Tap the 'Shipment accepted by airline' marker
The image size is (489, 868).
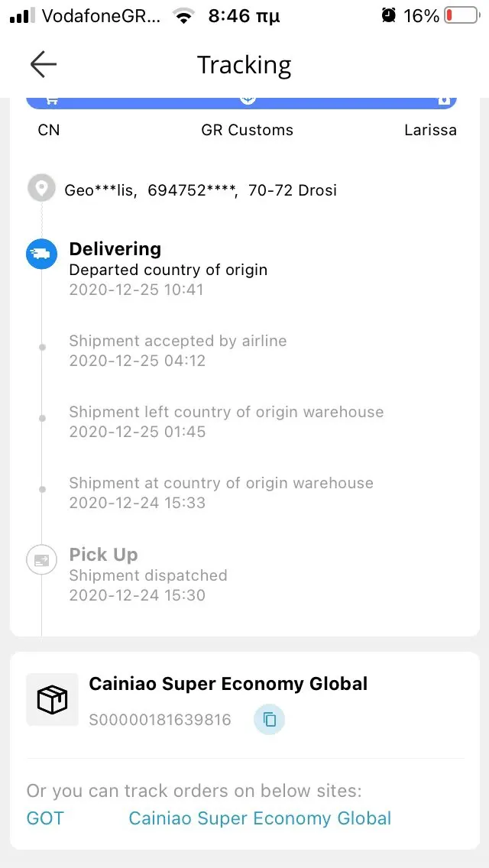42,348
